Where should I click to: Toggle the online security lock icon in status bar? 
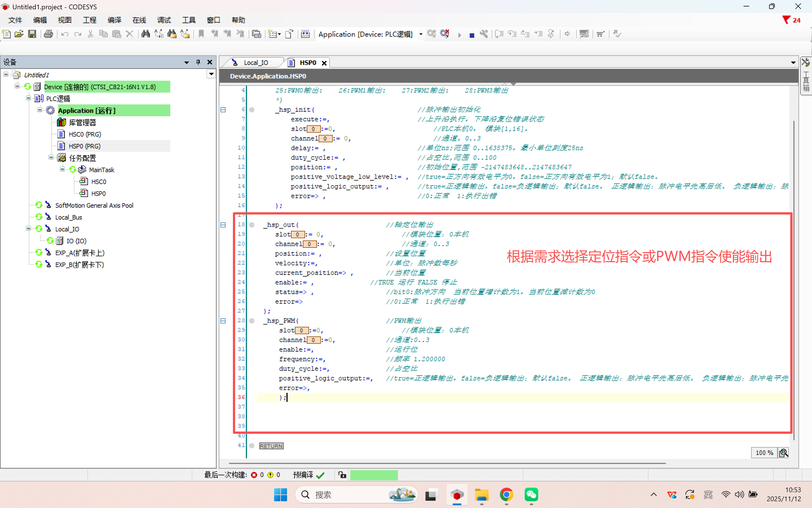click(342, 475)
